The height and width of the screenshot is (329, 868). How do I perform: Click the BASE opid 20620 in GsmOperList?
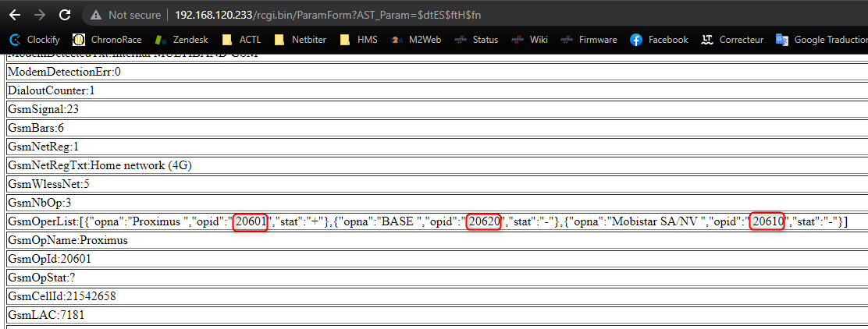(x=484, y=222)
